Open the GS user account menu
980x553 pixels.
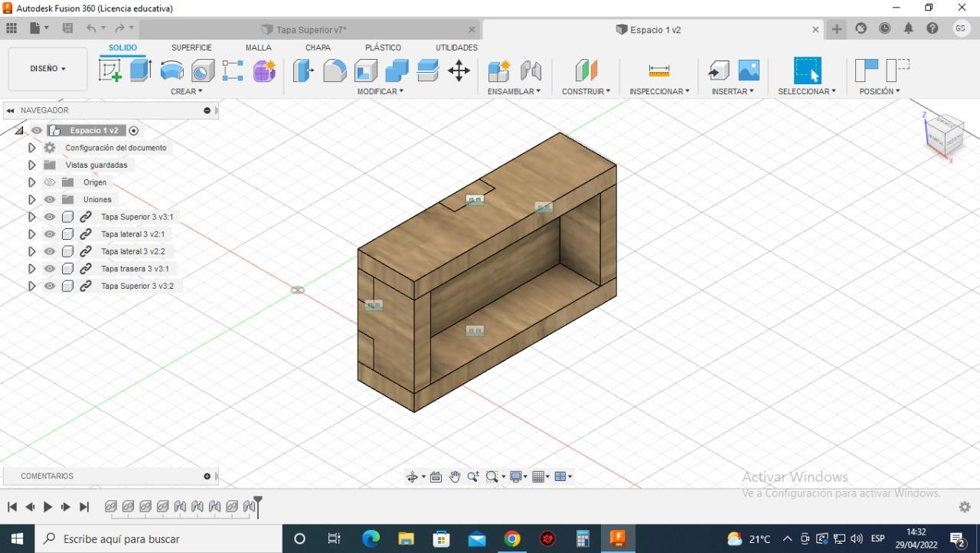pyautogui.click(x=962, y=28)
